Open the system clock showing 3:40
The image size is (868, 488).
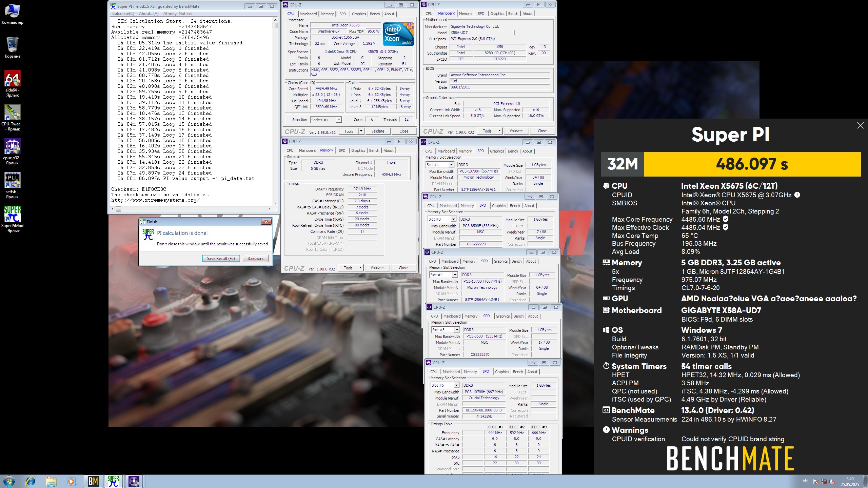tap(850, 482)
